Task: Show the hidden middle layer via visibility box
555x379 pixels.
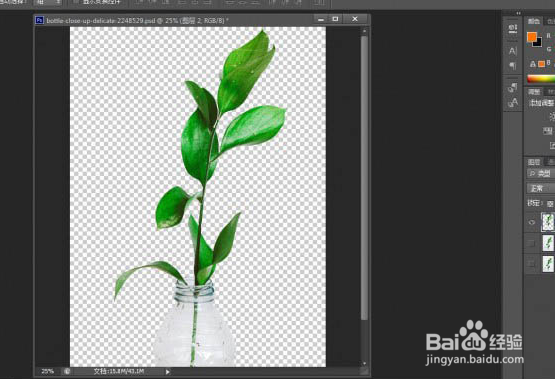Action: point(532,243)
